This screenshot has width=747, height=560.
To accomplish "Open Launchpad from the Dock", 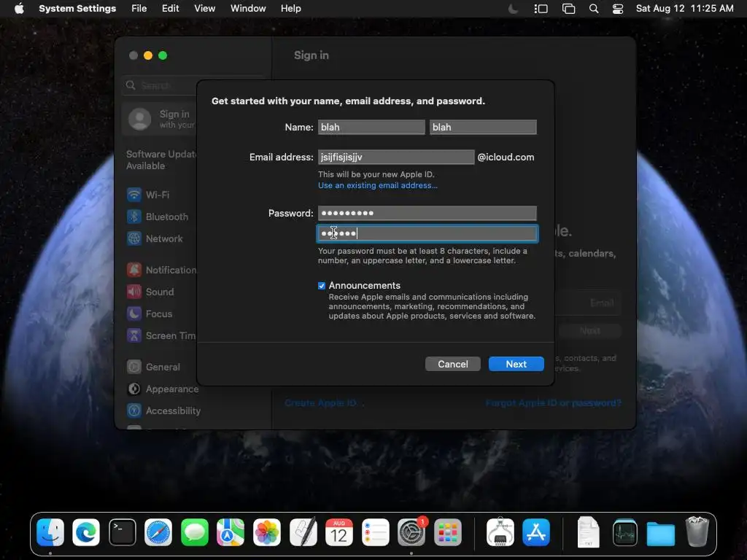I will point(448,532).
